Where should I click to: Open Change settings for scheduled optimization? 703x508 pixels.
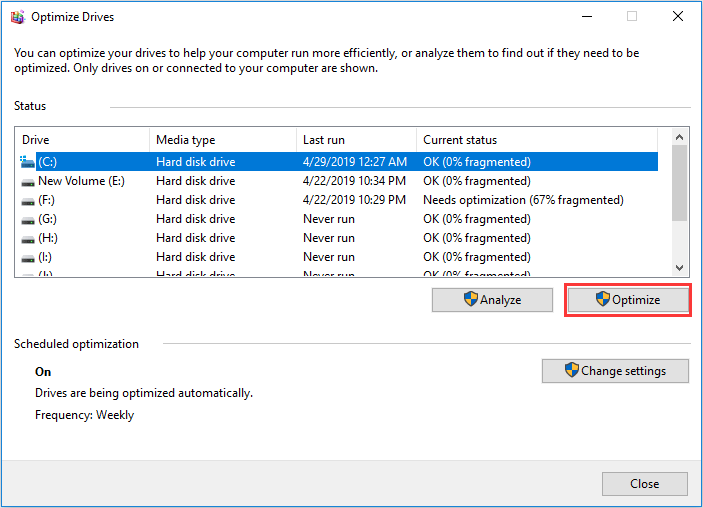(615, 371)
